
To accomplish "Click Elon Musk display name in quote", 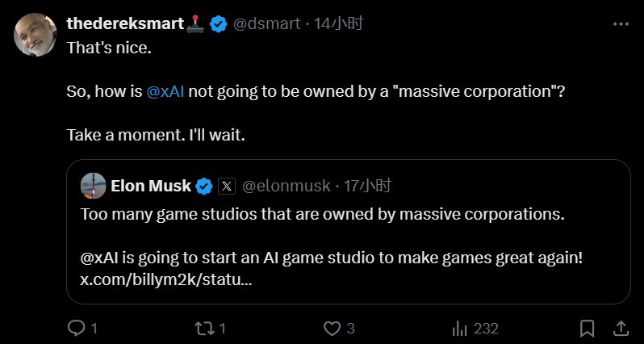I will (150, 187).
